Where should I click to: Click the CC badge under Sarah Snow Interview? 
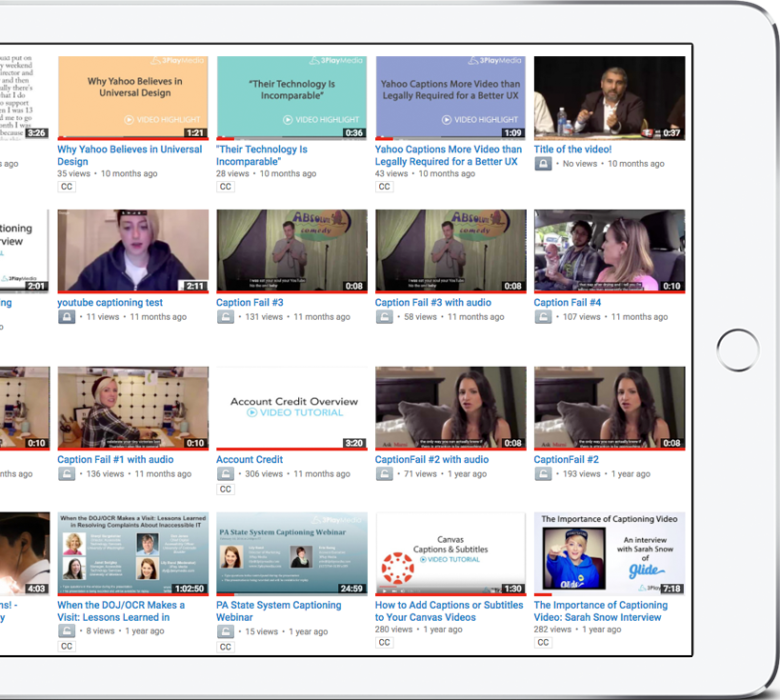[543, 643]
